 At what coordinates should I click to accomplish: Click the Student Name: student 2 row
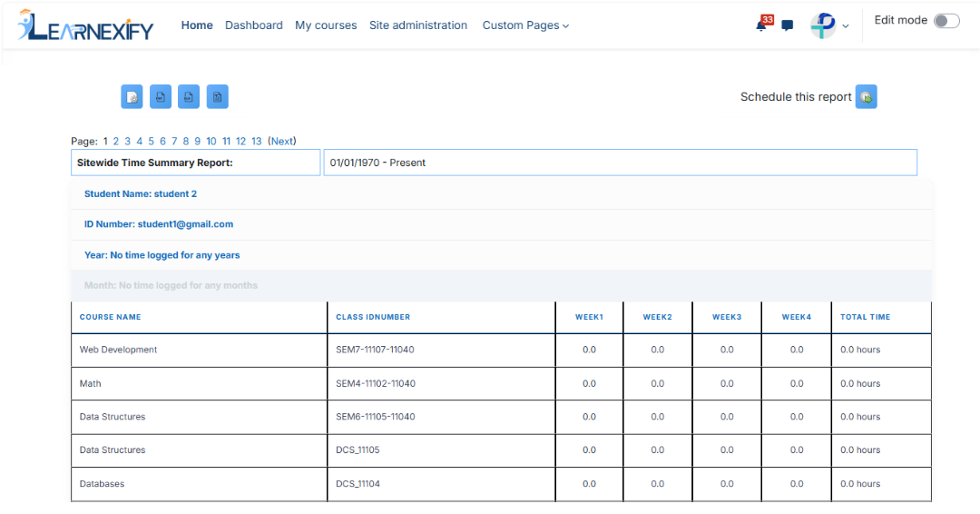tap(501, 193)
